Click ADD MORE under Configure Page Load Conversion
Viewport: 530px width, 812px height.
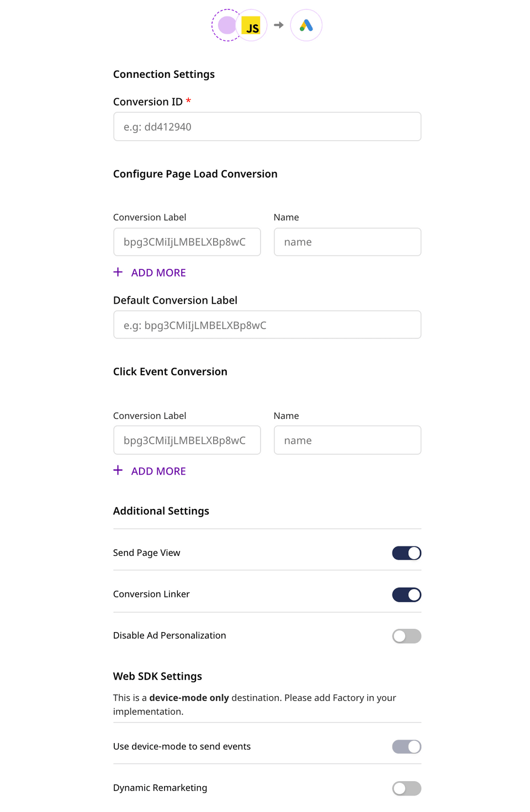(158, 272)
